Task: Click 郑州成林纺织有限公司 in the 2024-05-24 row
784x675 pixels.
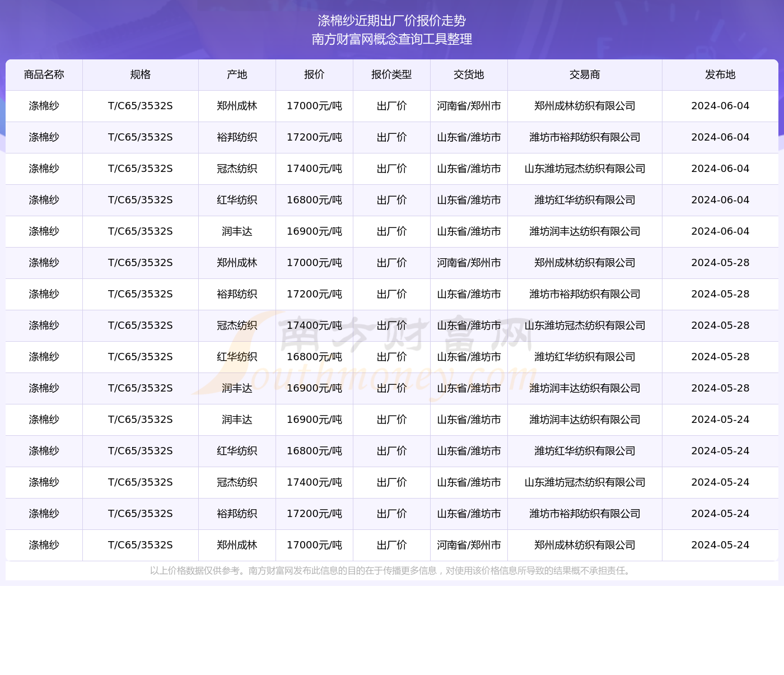Action: coord(585,545)
